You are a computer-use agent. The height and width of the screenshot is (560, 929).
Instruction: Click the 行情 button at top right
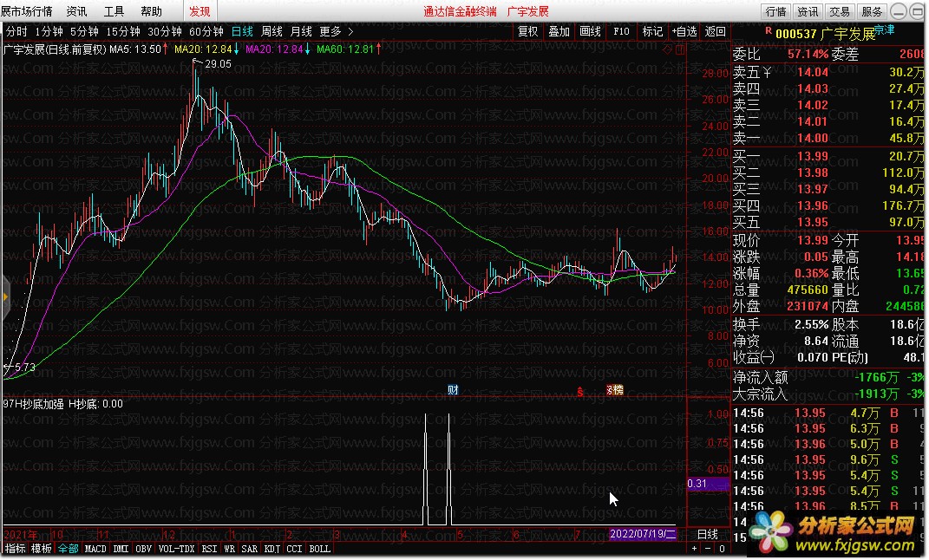coord(776,11)
